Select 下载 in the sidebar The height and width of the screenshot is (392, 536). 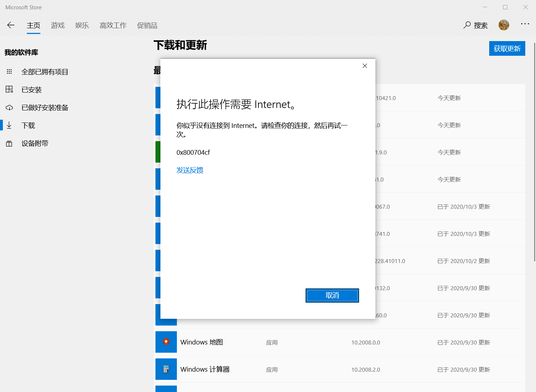pyautogui.click(x=28, y=125)
